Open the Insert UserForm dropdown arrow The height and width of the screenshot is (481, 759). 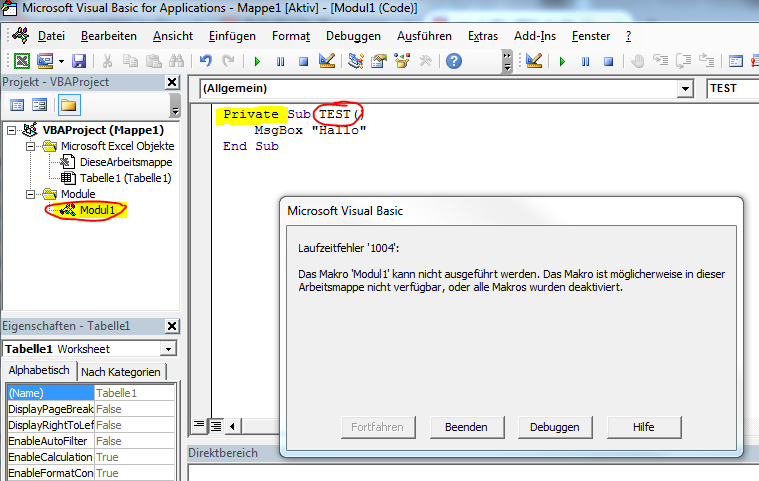[x=61, y=61]
